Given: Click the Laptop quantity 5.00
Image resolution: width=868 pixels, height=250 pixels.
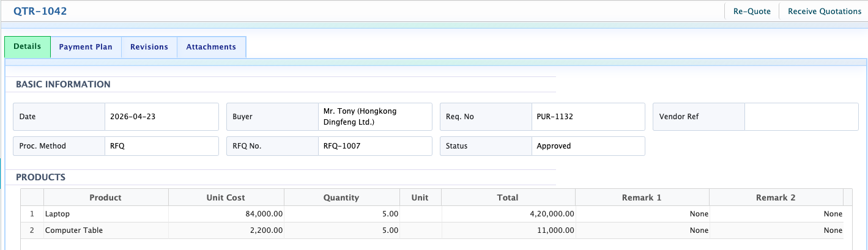Looking at the screenshot, I should [x=389, y=214].
